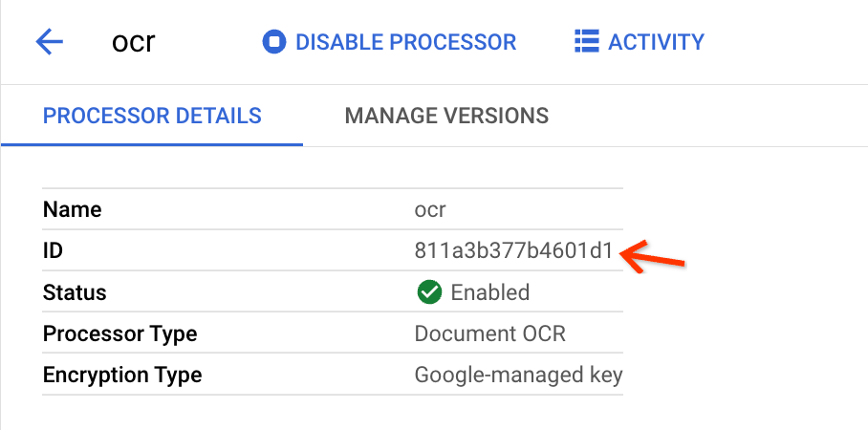
Task: Click the ID row label
Action: 53,251
